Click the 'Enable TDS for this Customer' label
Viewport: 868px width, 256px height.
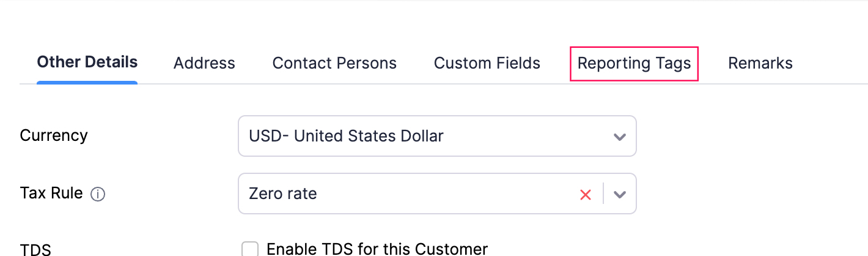click(x=377, y=249)
